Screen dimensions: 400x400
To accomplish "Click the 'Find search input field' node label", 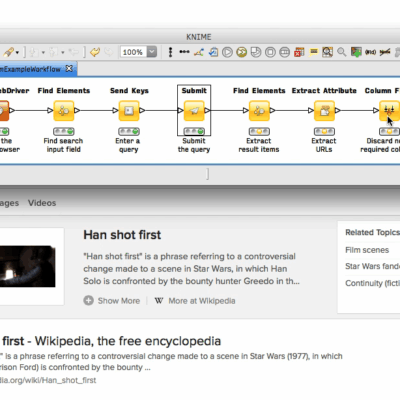I will 63,145.
